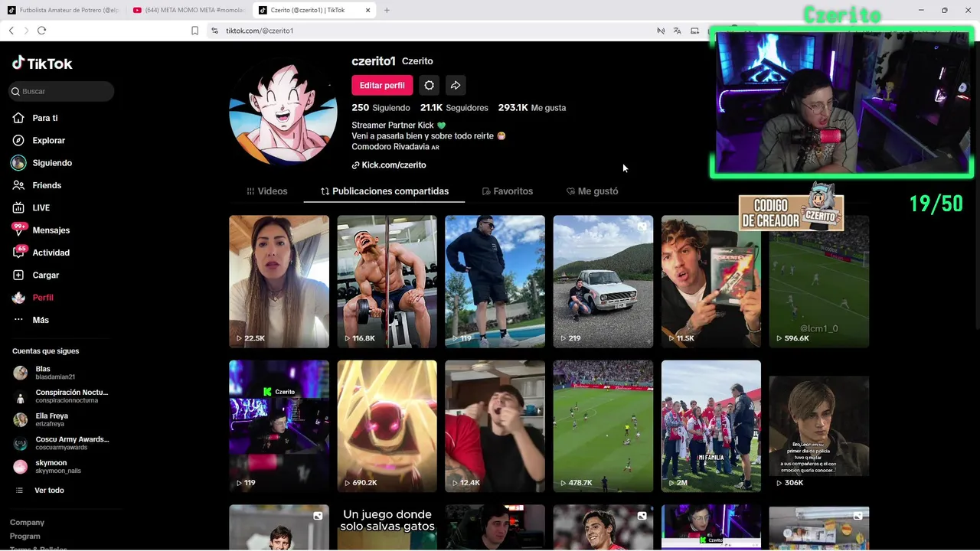Viewport: 980px width, 551px height.
Task: Open the soccer video with 596.6K views
Action: tap(819, 282)
